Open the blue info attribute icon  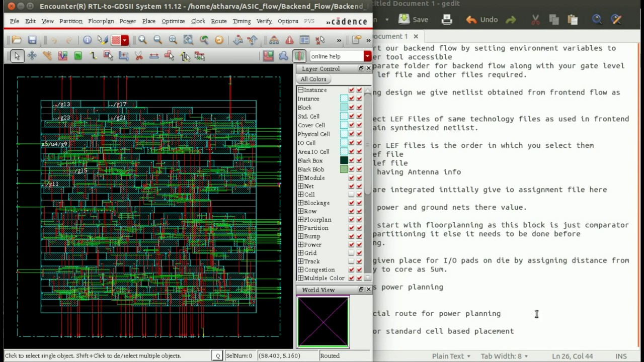[87, 40]
